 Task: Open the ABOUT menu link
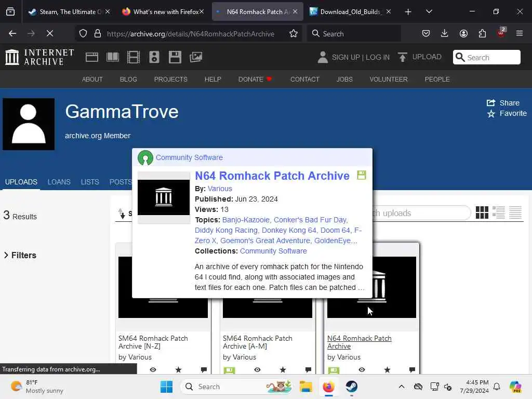coord(92,79)
